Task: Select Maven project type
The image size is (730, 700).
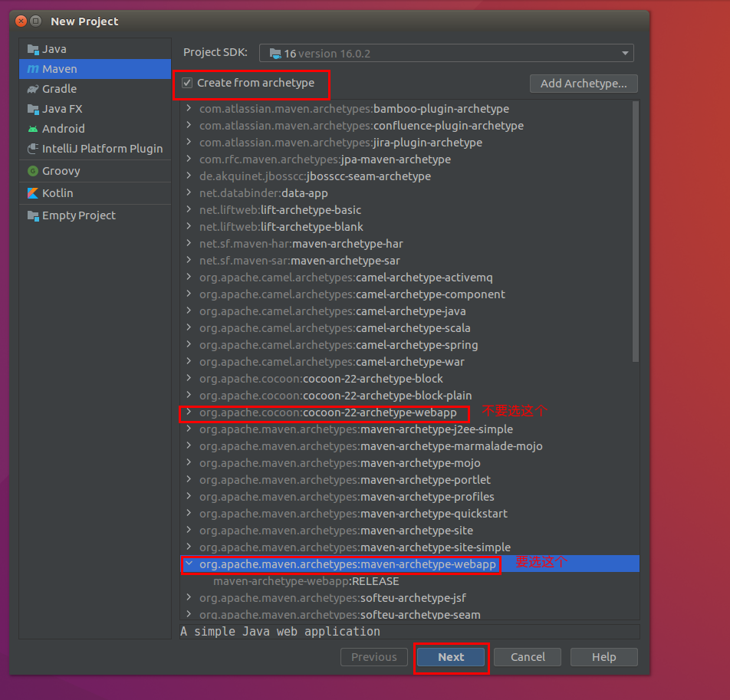Action: pos(95,69)
